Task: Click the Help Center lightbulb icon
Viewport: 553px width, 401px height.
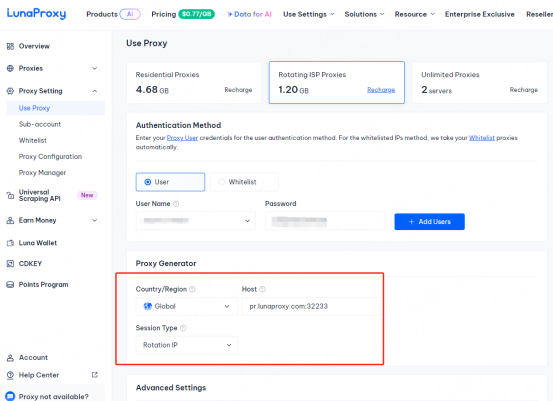Action: pyautogui.click(x=10, y=375)
